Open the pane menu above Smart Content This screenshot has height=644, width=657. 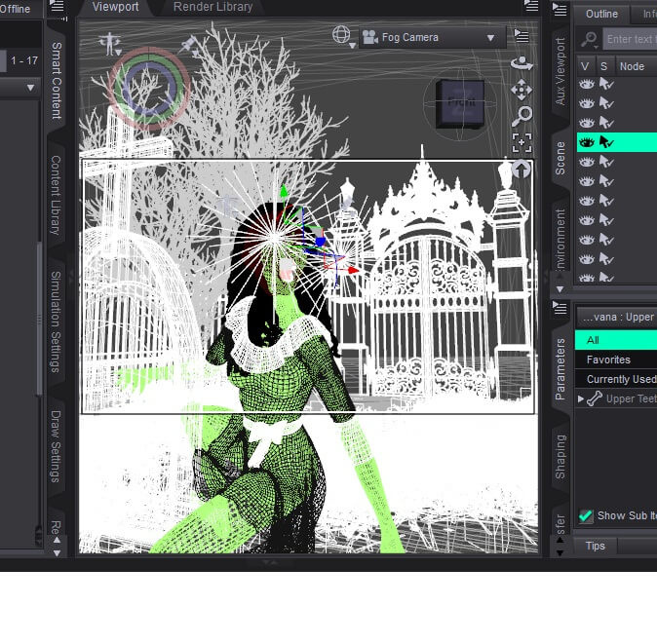coord(58,6)
